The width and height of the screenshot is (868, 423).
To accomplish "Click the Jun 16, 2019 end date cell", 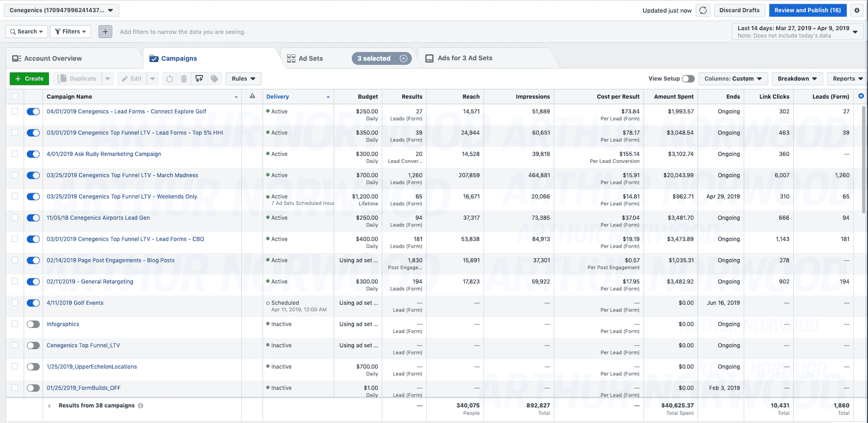I will tap(723, 303).
